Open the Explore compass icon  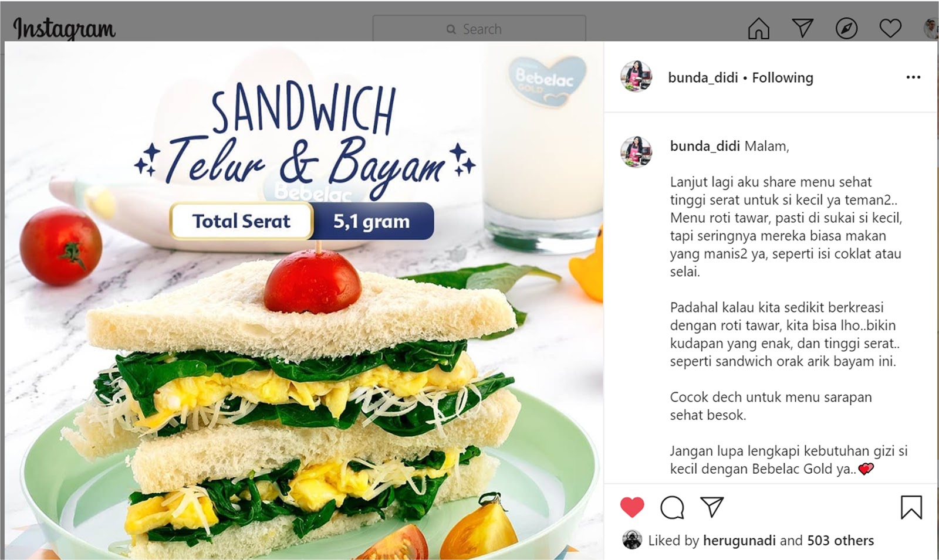(846, 28)
